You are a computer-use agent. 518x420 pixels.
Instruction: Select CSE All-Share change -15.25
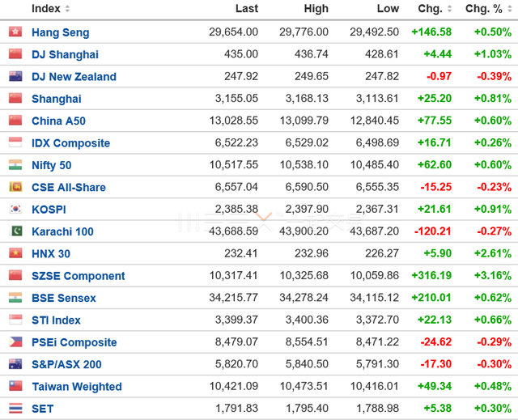[x=436, y=187]
